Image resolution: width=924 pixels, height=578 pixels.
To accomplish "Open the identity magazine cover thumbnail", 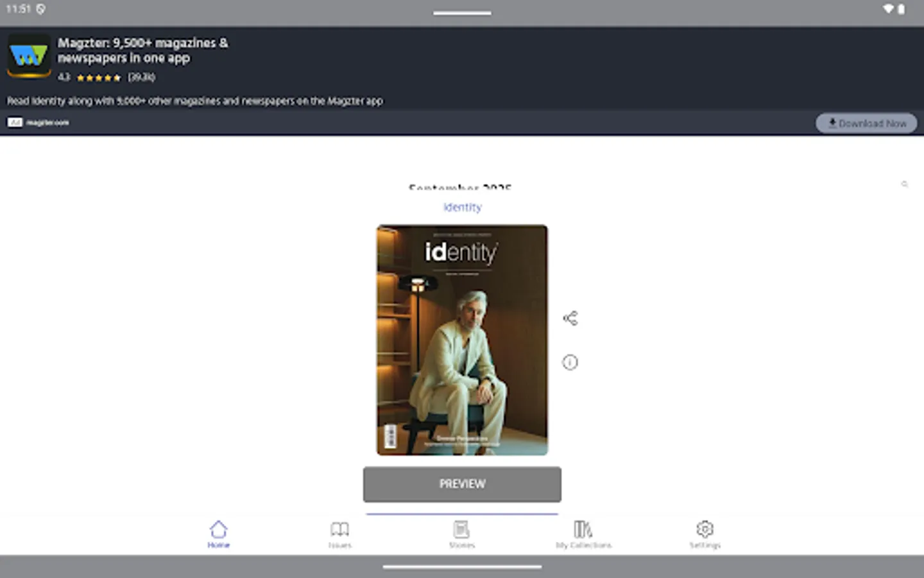I will pos(461,338).
